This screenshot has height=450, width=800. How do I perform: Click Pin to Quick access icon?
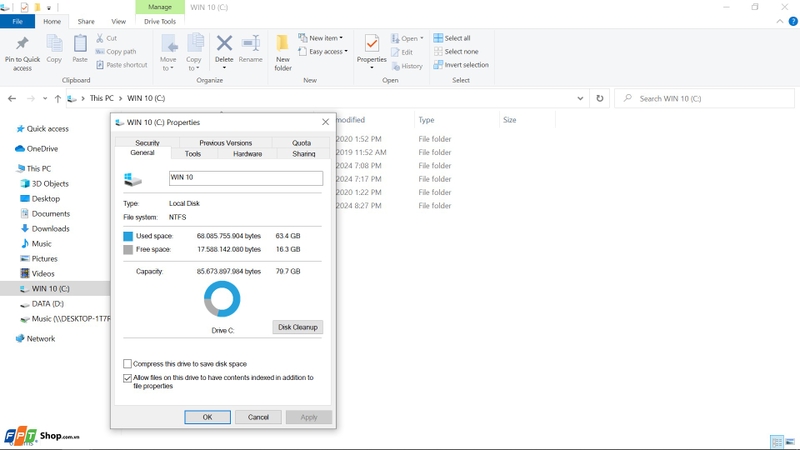click(x=22, y=44)
